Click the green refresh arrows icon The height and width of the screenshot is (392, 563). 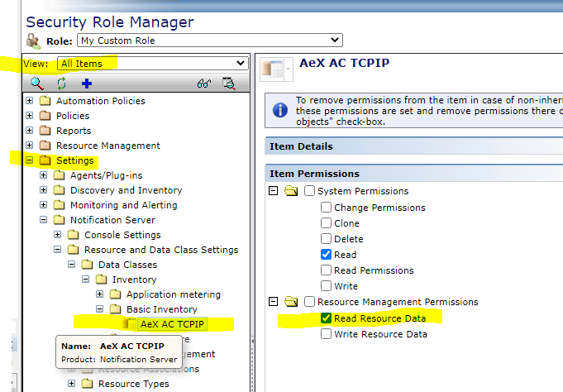[60, 83]
